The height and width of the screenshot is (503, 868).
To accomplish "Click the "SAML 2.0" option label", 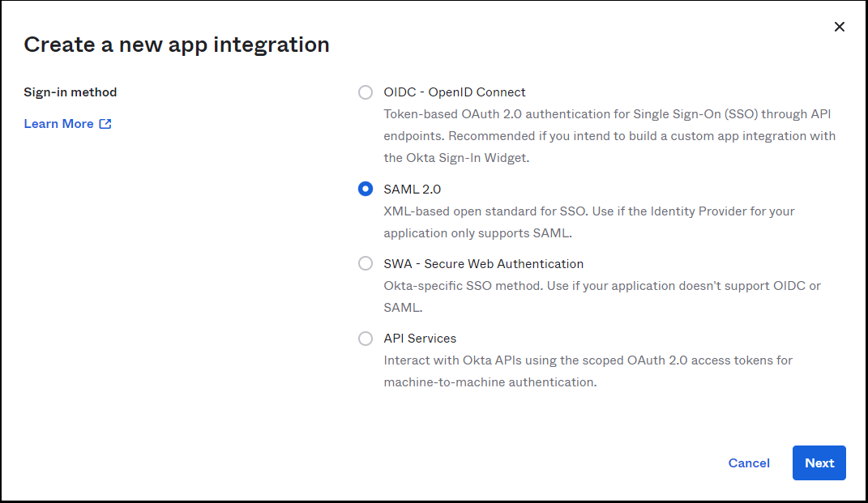I will tap(412, 190).
